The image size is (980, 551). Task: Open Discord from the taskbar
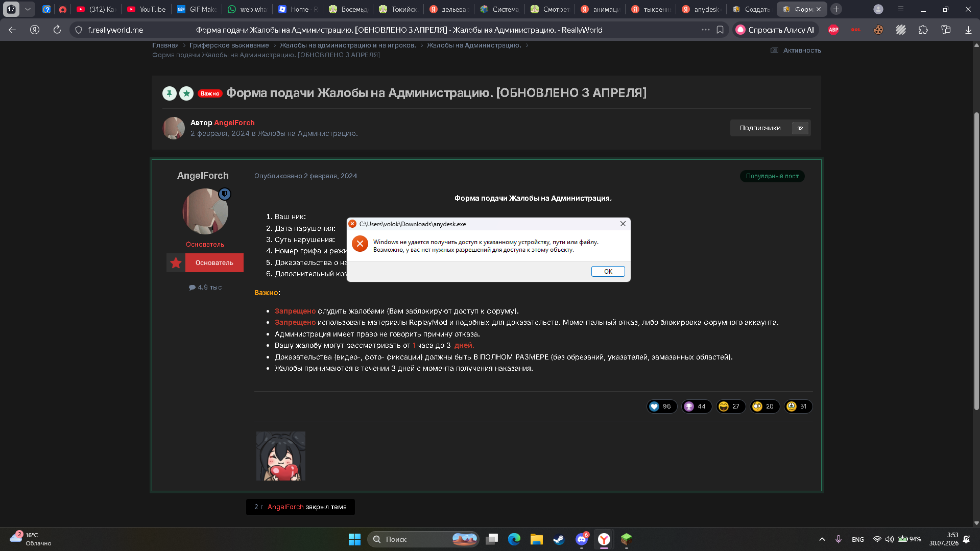[x=582, y=539]
